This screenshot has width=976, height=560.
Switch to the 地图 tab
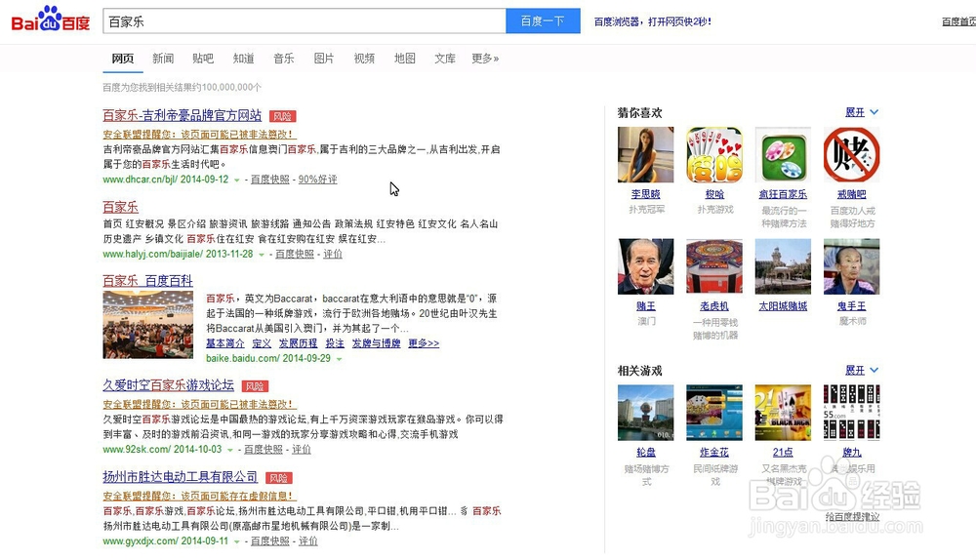point(405,59)
